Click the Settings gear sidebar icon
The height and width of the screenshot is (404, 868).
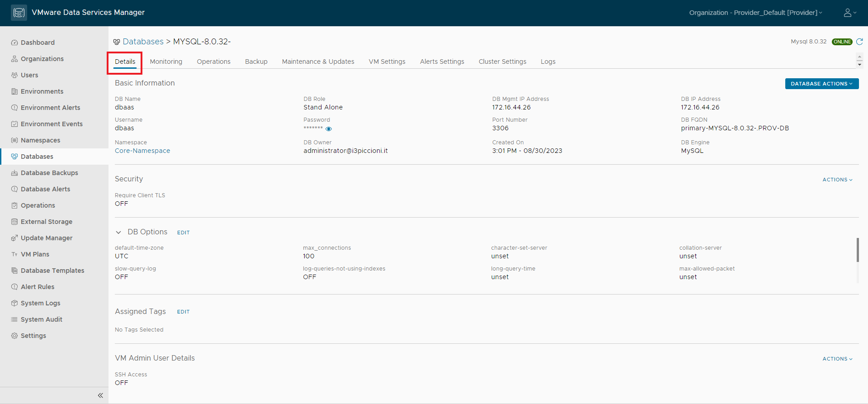click(x=14, y=336)
